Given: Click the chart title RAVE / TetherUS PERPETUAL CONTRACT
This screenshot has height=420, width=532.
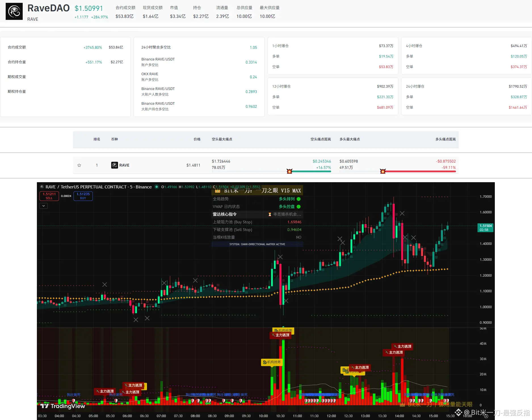Looking at the screenshot, I should tap(86, 187).
